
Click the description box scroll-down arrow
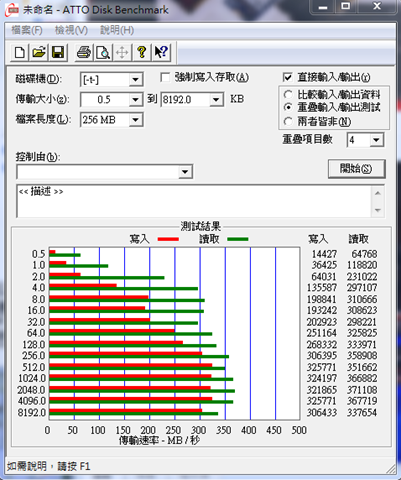(x=378, y=210)
